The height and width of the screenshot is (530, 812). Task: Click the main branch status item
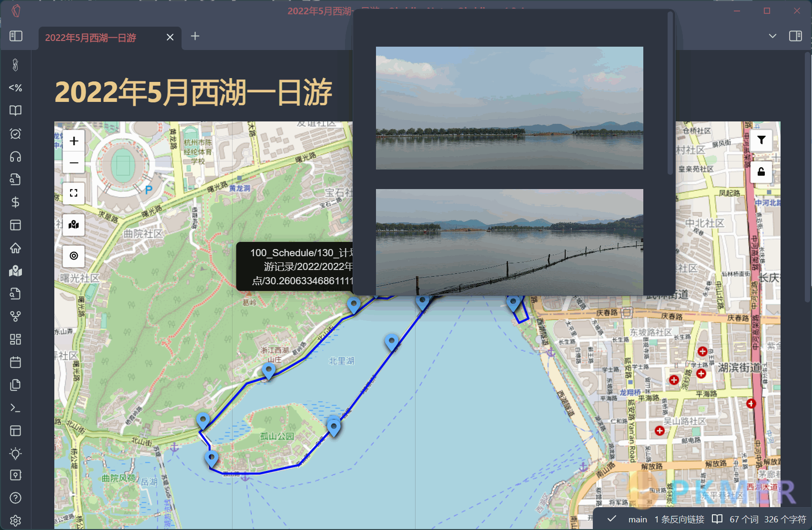point(638,520)
